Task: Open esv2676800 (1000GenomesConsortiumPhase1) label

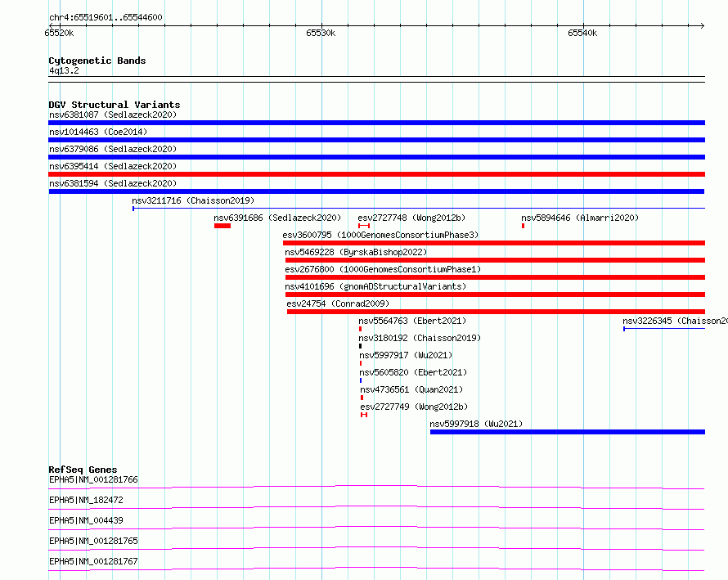Action: (x=383, y=269)
